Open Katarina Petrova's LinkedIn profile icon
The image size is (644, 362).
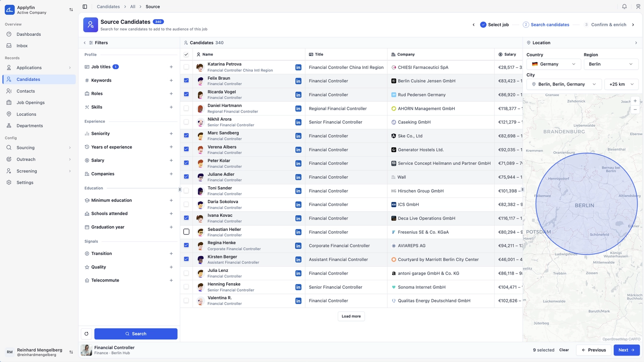[x=298, y=68]
